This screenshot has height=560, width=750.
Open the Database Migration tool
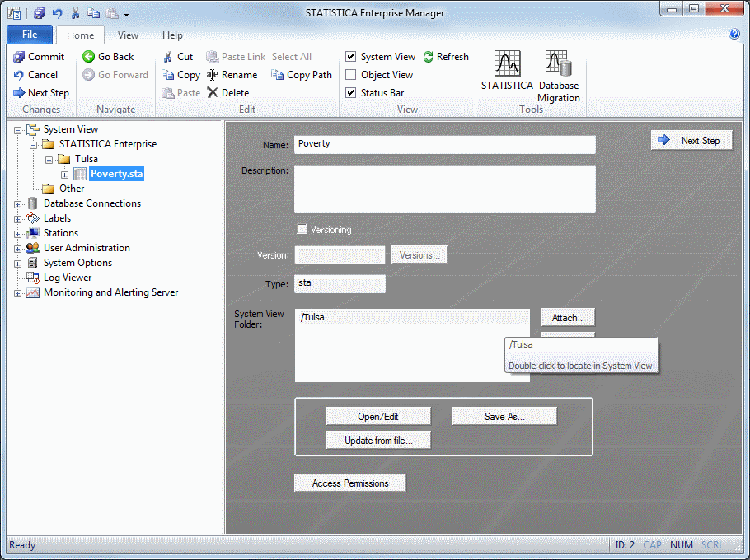(558, 64)
